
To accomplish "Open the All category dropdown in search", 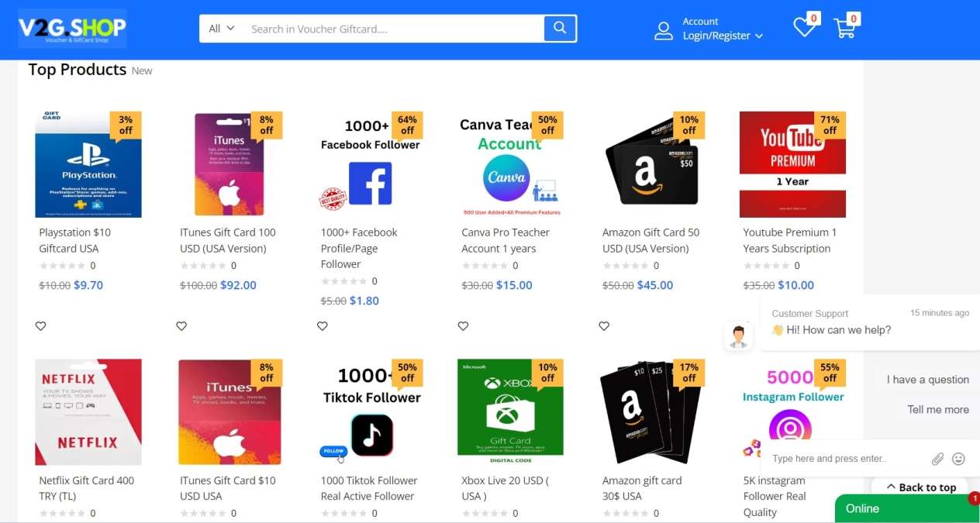I will pos(221,29).
